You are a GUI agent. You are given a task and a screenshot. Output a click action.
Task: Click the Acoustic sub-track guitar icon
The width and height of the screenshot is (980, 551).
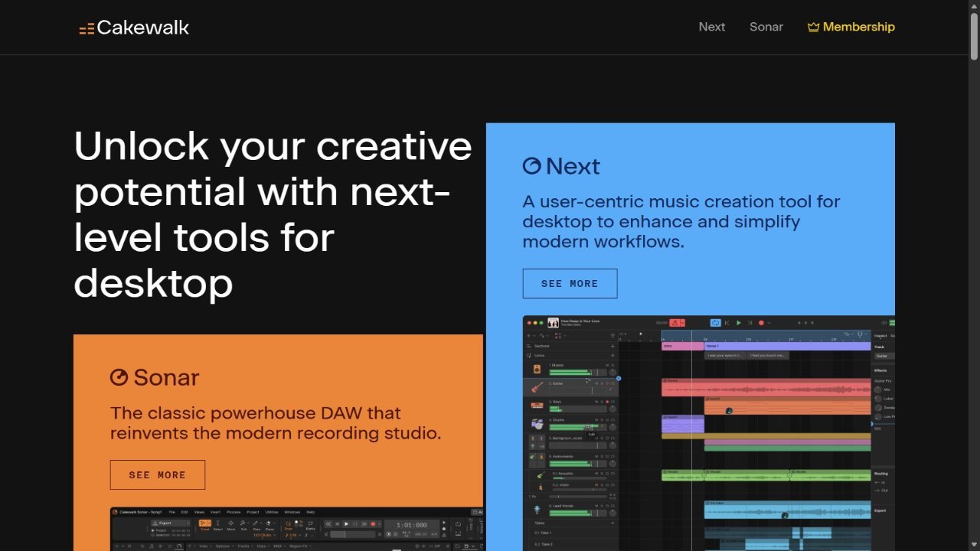tap(541, 475)
